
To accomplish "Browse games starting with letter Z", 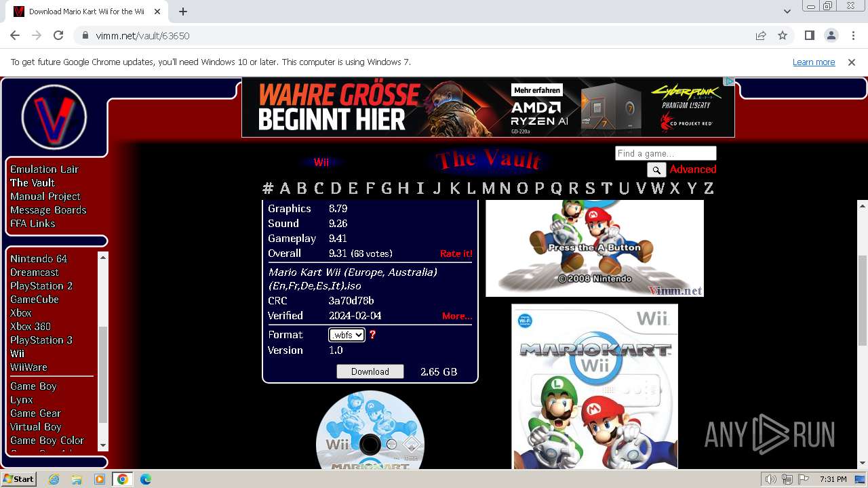I will (708, 188).
